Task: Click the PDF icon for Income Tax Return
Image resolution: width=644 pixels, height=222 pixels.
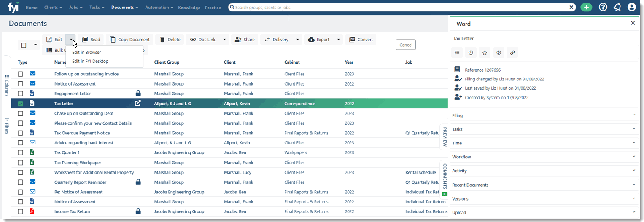Action: tap(32, 211)
